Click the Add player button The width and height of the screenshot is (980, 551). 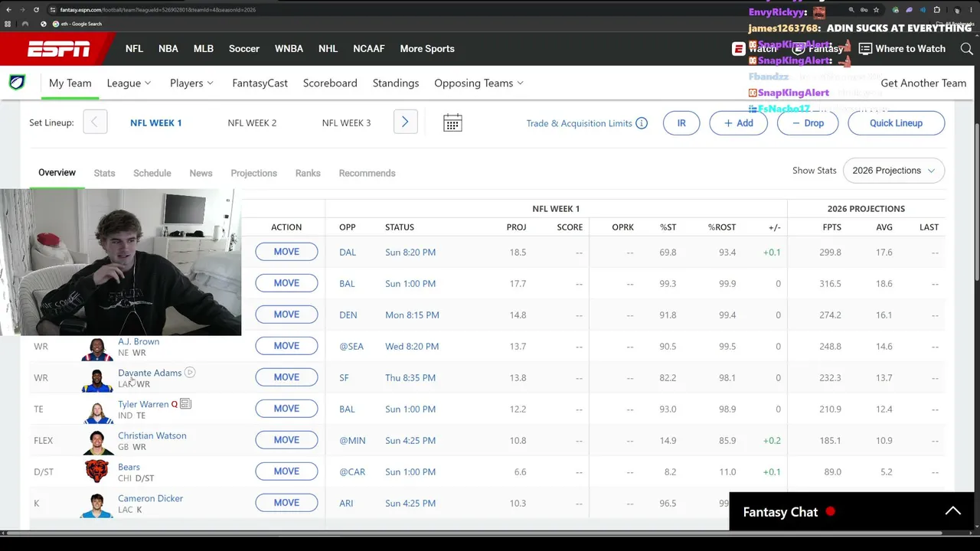739,123
